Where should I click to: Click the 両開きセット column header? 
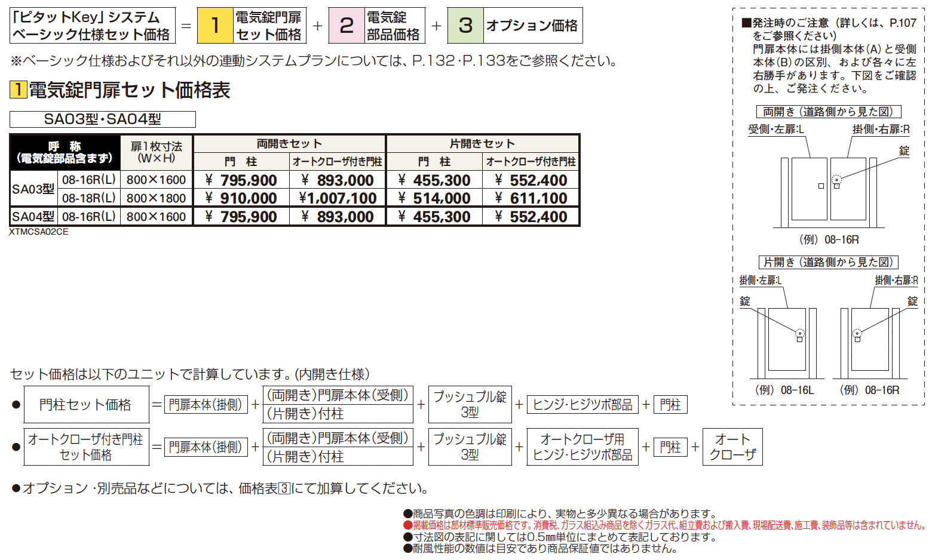point(290,144)
